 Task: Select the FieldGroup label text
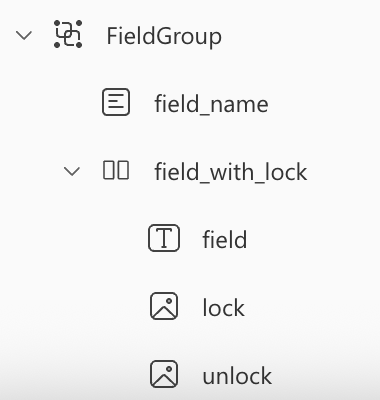click(164, 36)
